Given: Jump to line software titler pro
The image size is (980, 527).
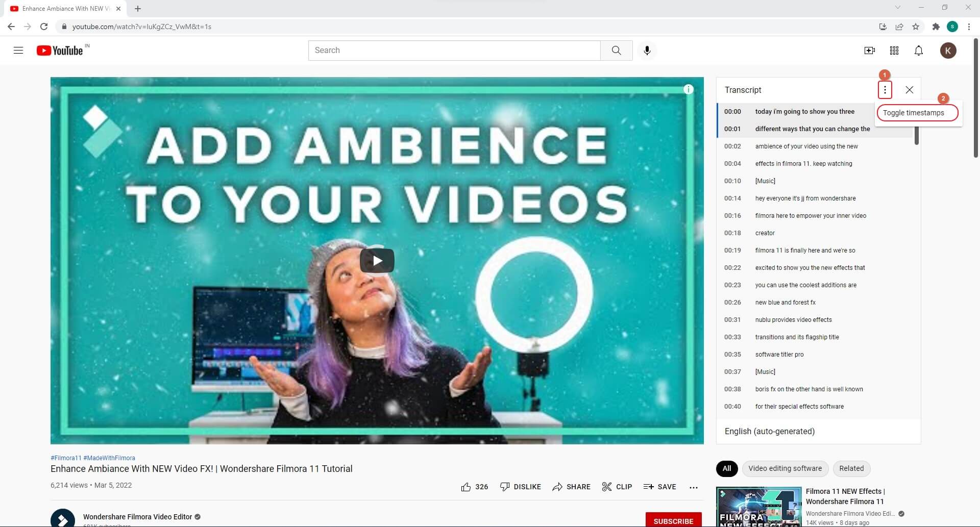Looking at the screenshot, I should (814, 355).
